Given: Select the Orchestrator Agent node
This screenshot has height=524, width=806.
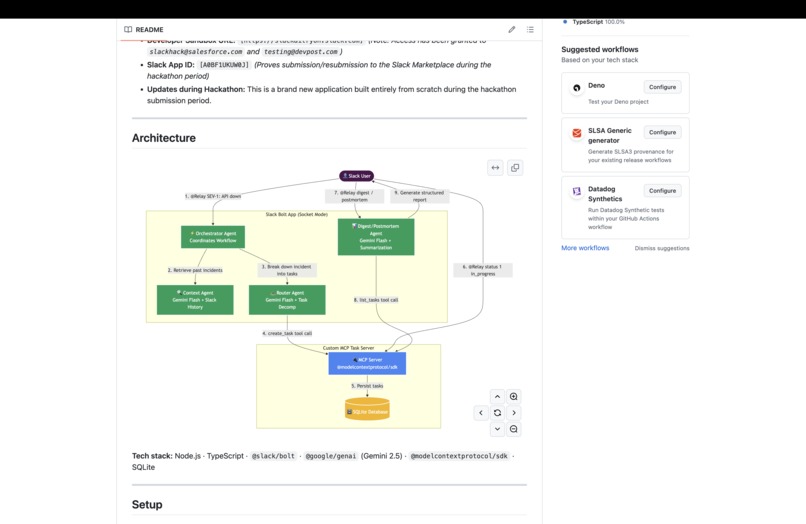Looking at the screenshot, I should coord(213,237).
